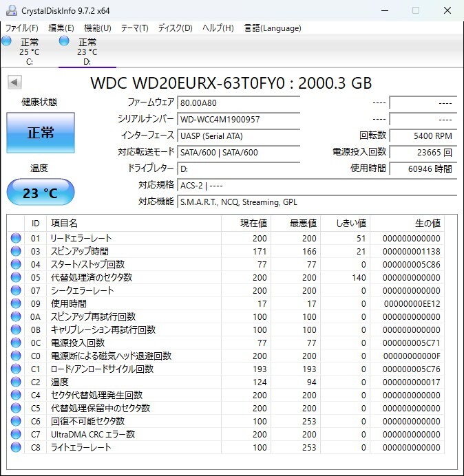Click the status orb for 代替処理済のセクタ数

(16, 277)
